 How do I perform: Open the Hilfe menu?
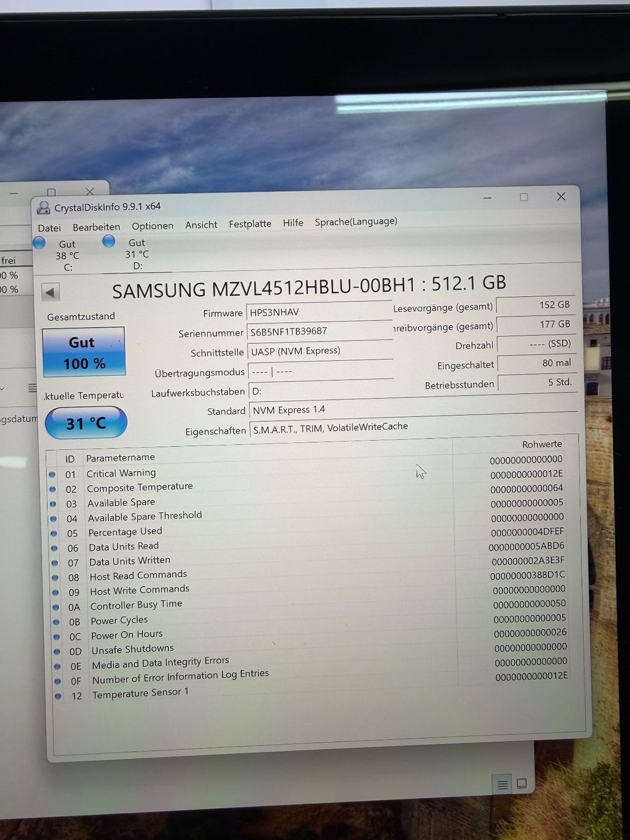point(293,223)
